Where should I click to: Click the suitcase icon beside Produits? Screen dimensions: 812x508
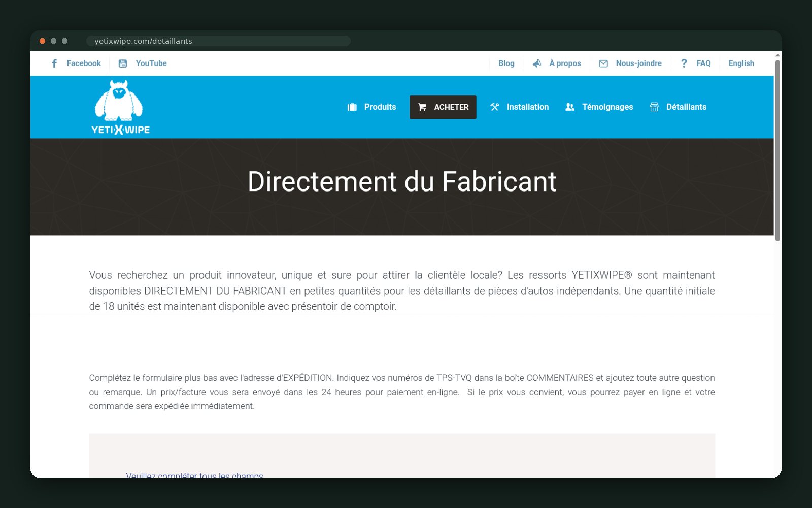(x=352, y=107)
